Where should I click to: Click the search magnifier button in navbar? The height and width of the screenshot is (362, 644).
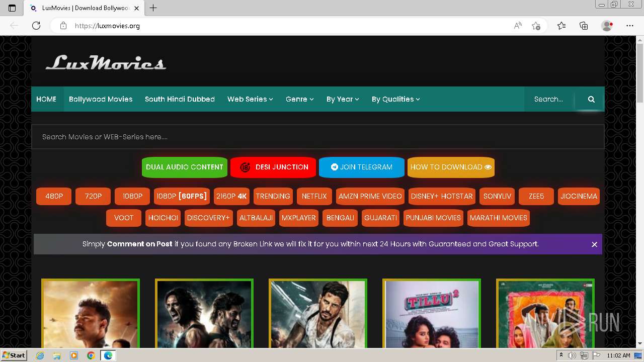[591, 99]
